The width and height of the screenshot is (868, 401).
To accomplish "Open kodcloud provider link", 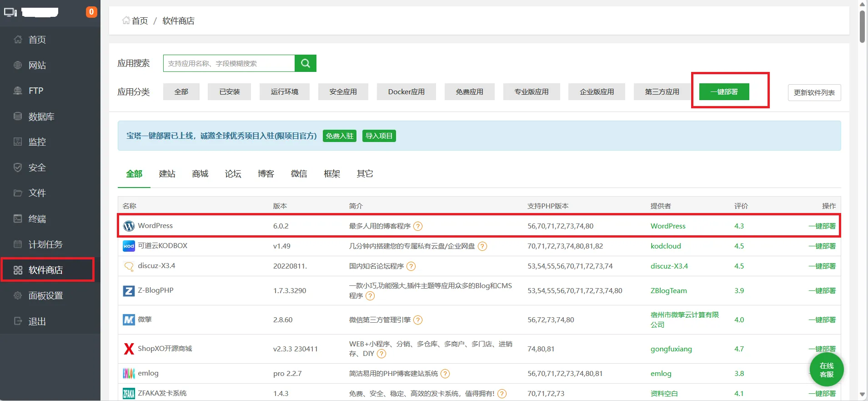I will point(665,246).
